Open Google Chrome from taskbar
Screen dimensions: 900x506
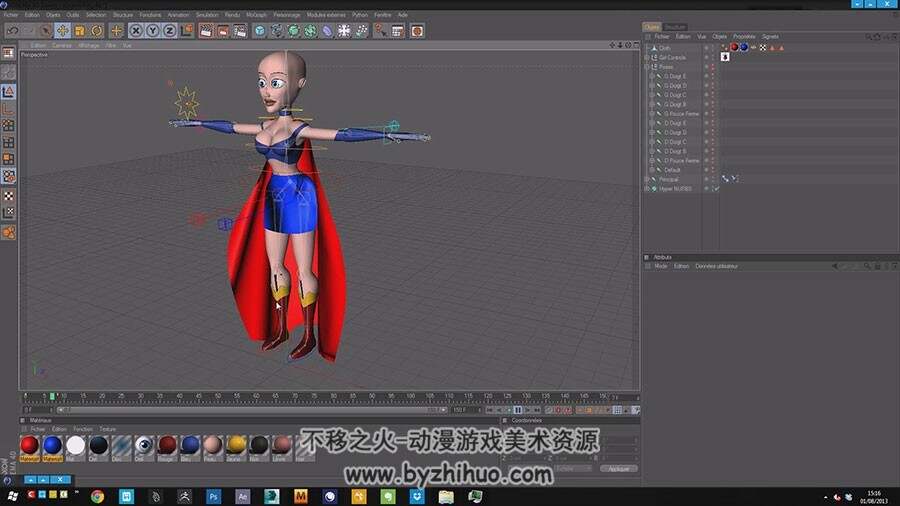click(98, 496)
